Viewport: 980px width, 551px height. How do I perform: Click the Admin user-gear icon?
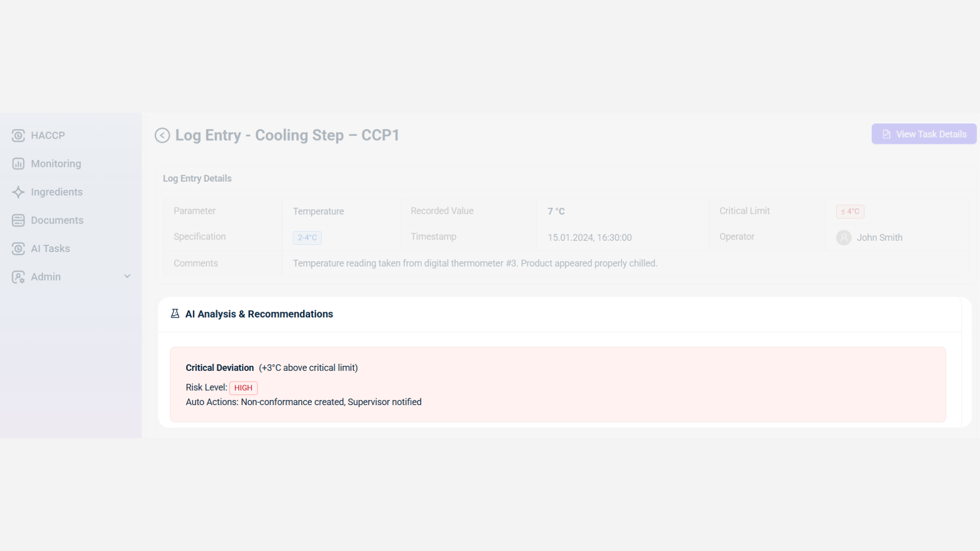[x=18, y=277]
